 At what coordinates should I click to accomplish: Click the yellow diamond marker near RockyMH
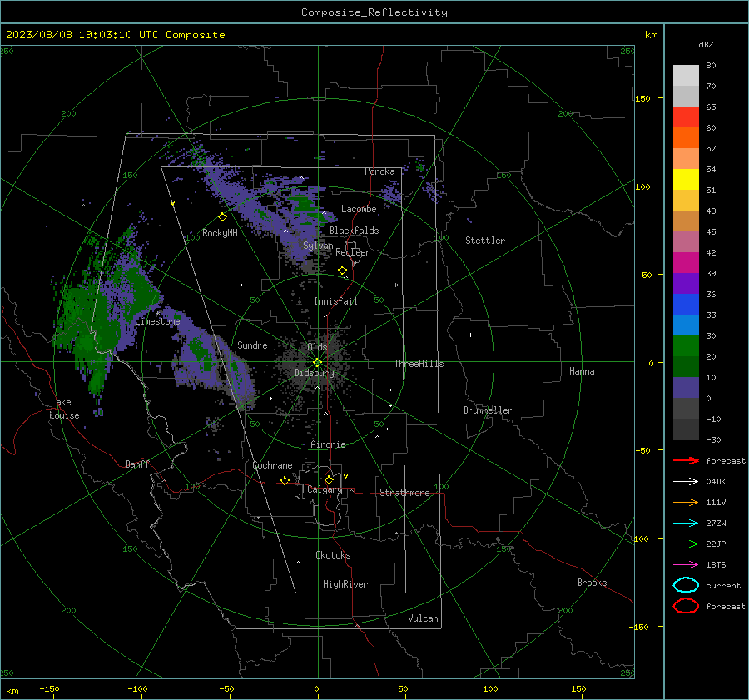[x=222, y=217]
